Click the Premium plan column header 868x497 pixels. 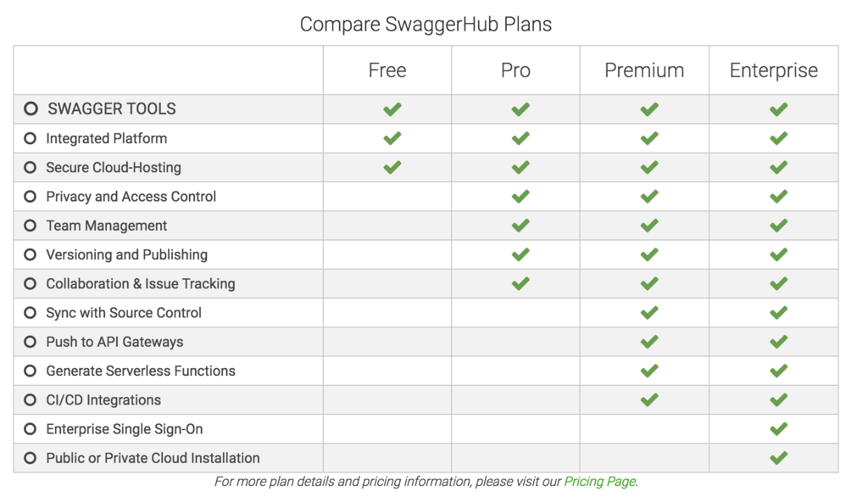click(644, 70)
